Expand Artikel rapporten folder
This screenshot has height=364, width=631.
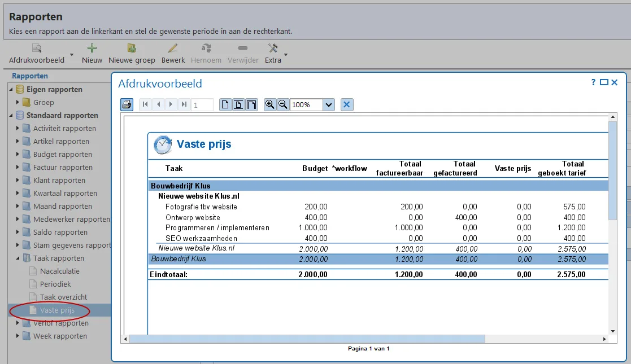(18, 141)
